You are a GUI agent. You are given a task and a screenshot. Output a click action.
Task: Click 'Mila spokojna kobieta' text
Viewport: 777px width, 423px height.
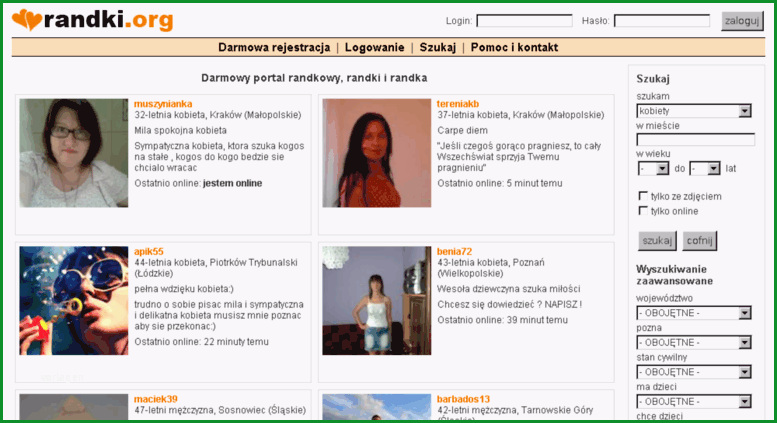tap(180, 130)
